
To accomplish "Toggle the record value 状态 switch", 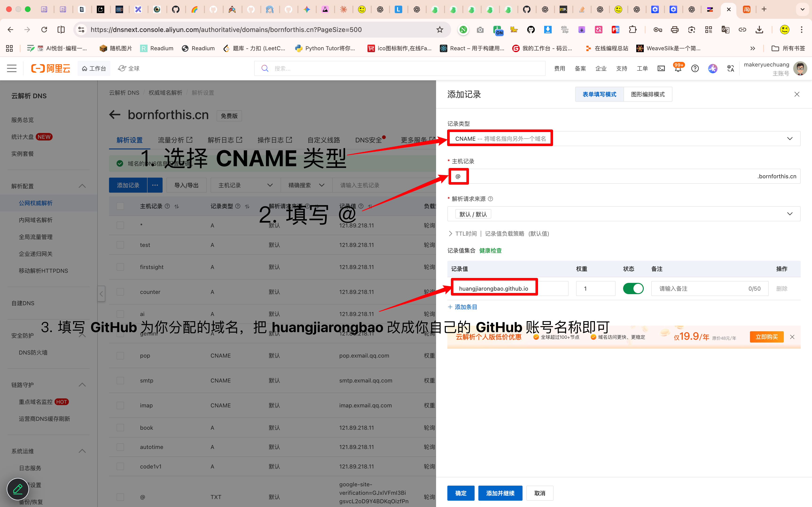I will click(633, 288).
